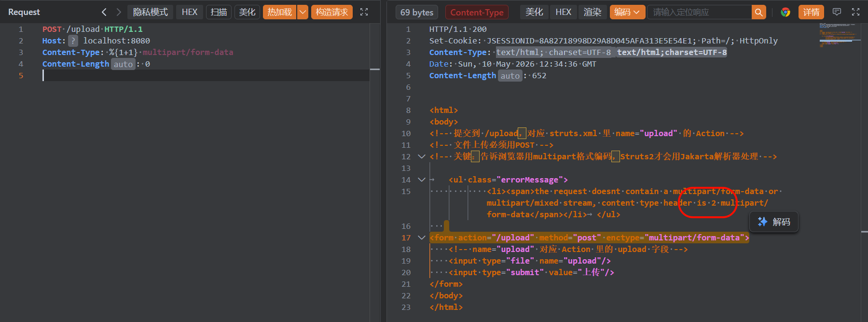Toggle 隐私模式 privacy mode in Request
Screen dimensions: 868x322
[x=151, y=12]
